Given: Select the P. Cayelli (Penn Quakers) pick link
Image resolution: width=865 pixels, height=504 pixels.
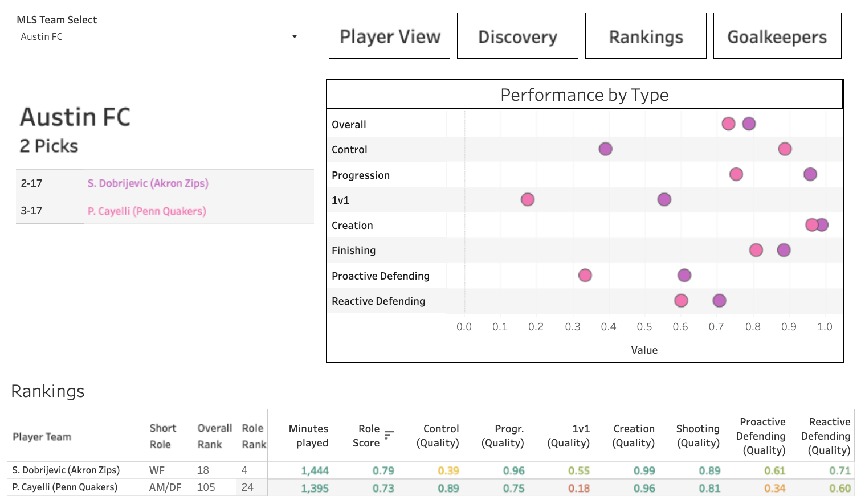Looking at the screenshot, I should tap(146, 211).
